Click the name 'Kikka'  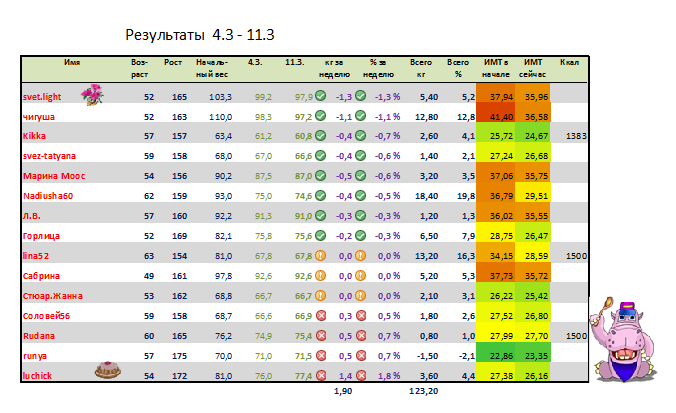34,136
